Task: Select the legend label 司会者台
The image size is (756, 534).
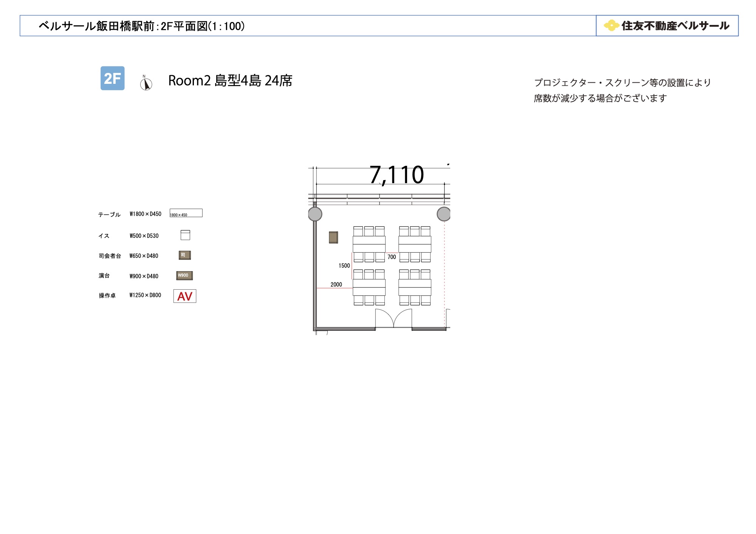Action: [110, 256]
